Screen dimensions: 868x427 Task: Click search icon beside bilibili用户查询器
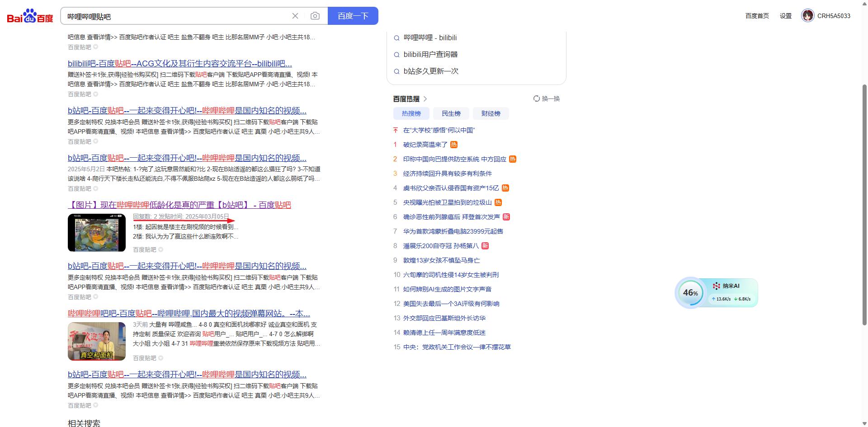click(x=396, y=55)
